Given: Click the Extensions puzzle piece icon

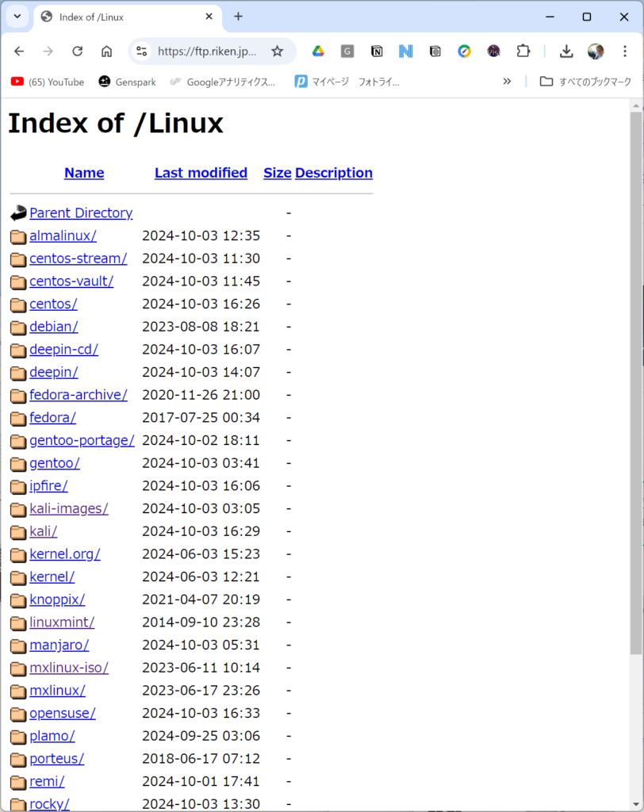Looking at the screenshot, I should 523,51.
